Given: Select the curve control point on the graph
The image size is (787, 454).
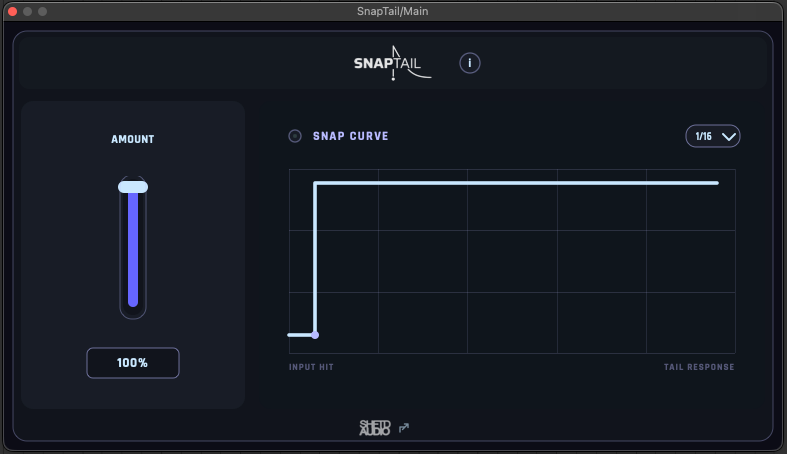Looking at the screenshot, I should tap(315, 335).
